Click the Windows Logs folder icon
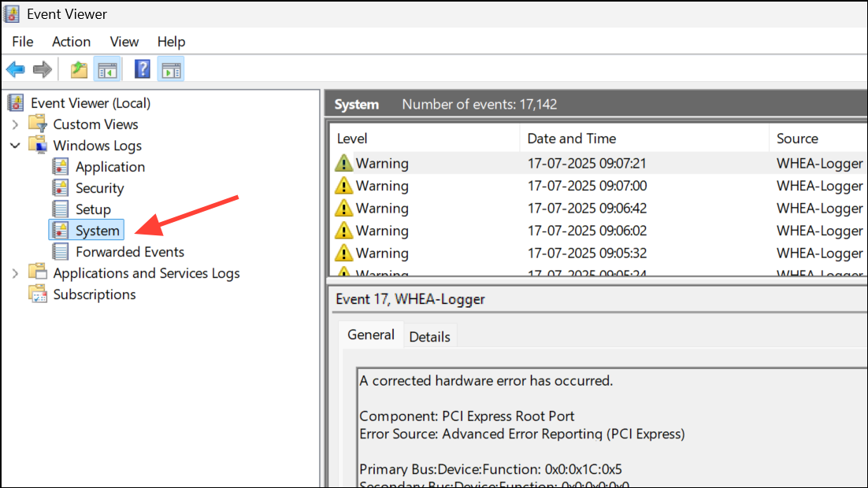This screenshot has height=488, width=868. coord(38,145)
